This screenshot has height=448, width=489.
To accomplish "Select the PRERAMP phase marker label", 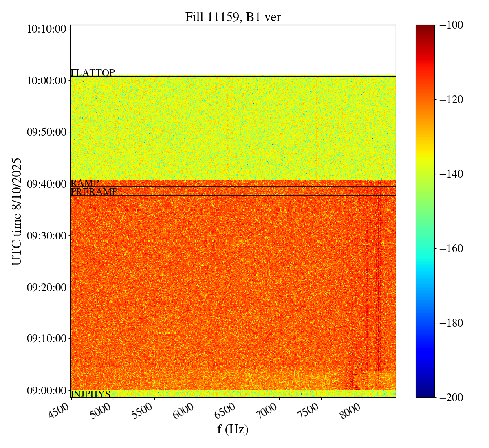I will point(94,192).
